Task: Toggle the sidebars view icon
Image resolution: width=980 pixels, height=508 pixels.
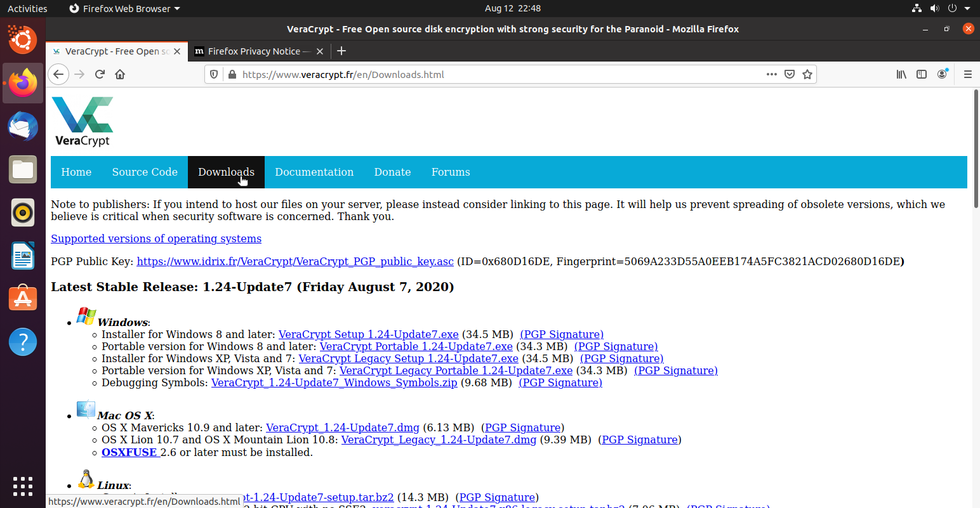Action: [922, 74]
